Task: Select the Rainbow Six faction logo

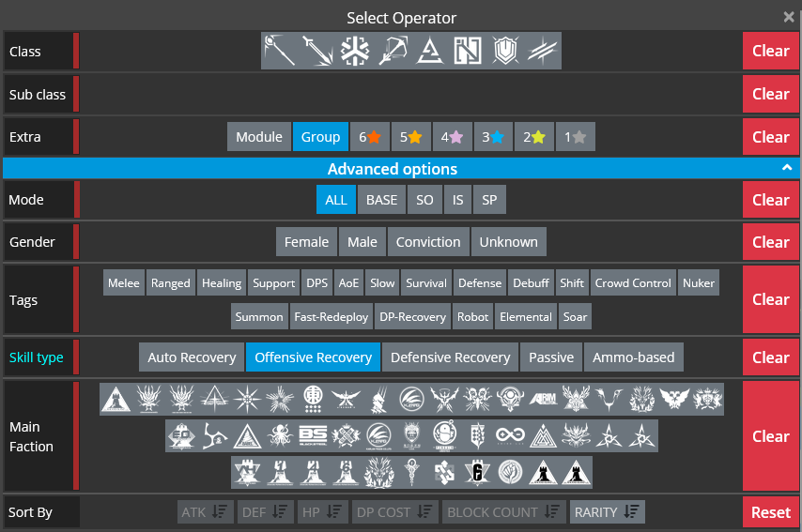Action: [477, 473]
